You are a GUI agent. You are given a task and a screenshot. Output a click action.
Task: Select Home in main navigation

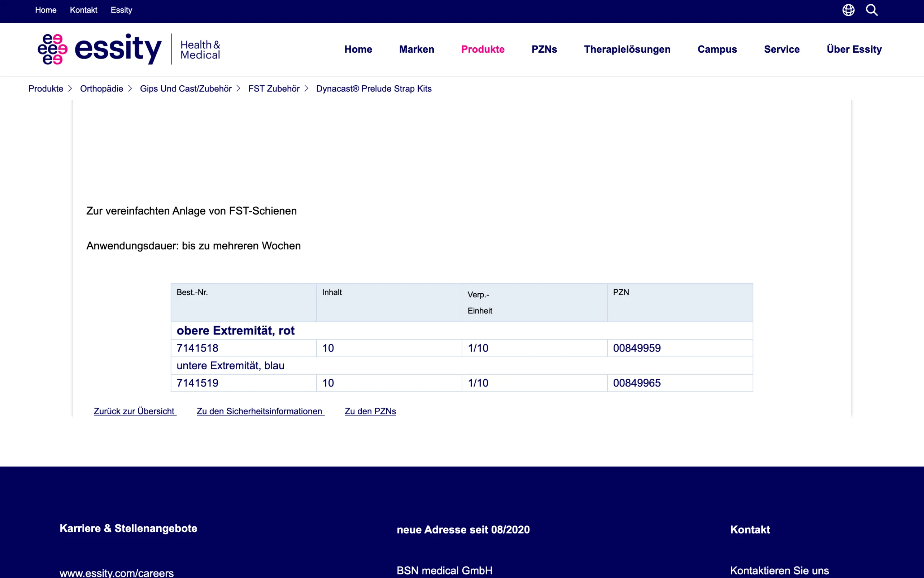[358, 49]
